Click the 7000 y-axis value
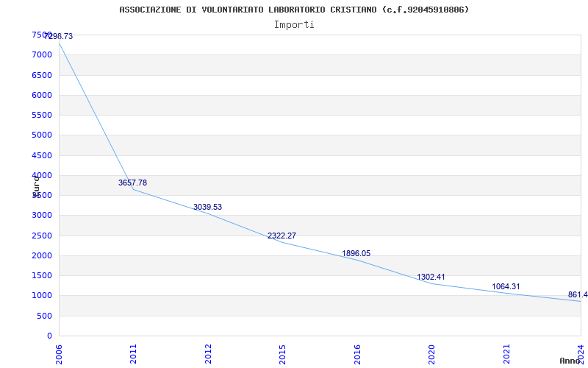This screenshot has width=588, height=368. (x=42, y=54)
